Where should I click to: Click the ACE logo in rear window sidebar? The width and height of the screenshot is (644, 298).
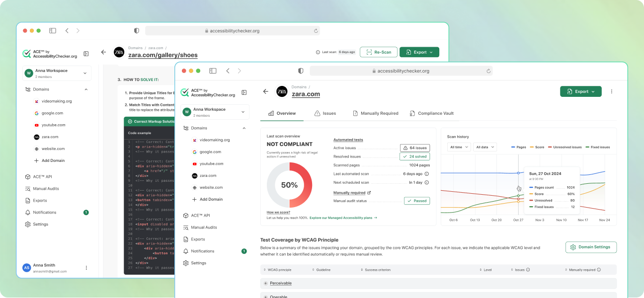[x=27, y=54]
